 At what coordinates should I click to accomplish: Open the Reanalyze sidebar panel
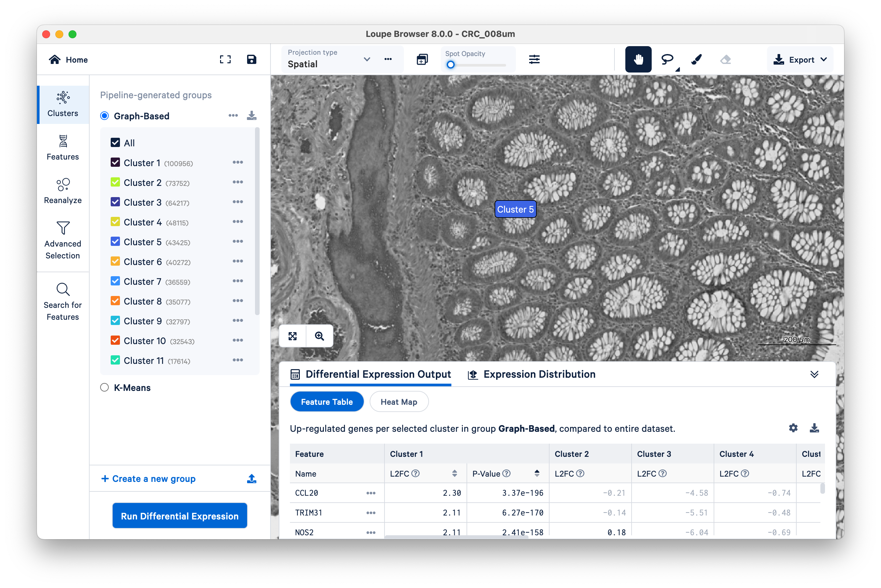tap(63, 191)
